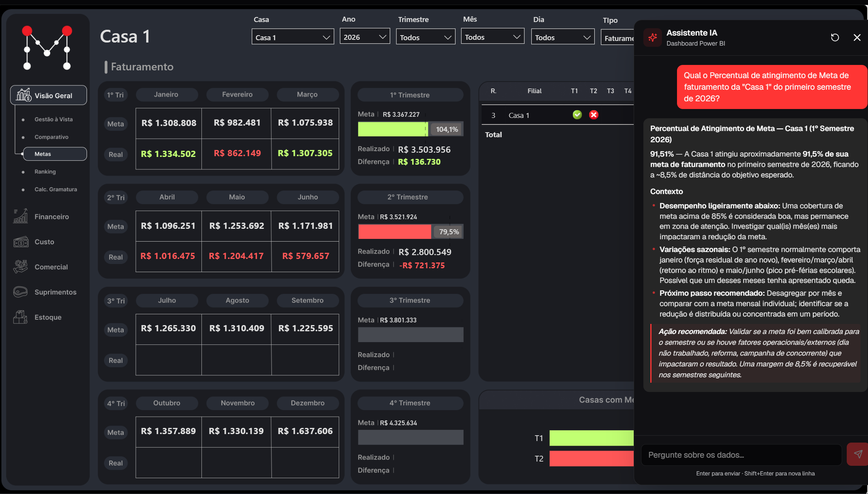The height and width of the screenshot is (494, 868).
Task: Click 2º Trimestre difference -R$ 721.375
Action: tap(422, 266)
